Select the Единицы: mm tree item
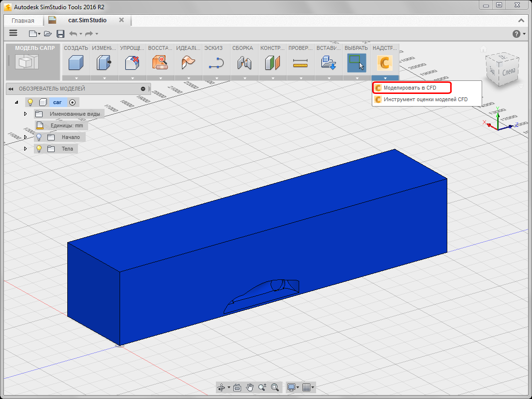Image resolution: width=532 pixels, height=399 pixels. [x=67, y=125]
